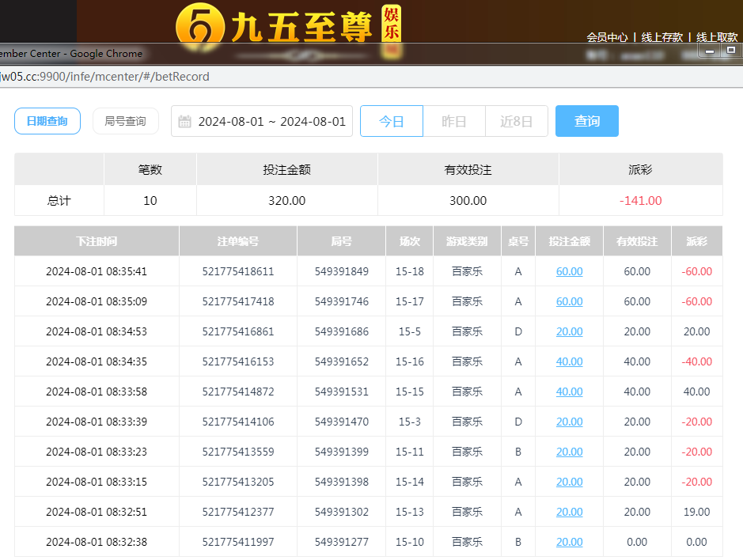Open 20.00 bet link on table D 15-5
This screenshot has width=743, height=560.
[569, 331]
